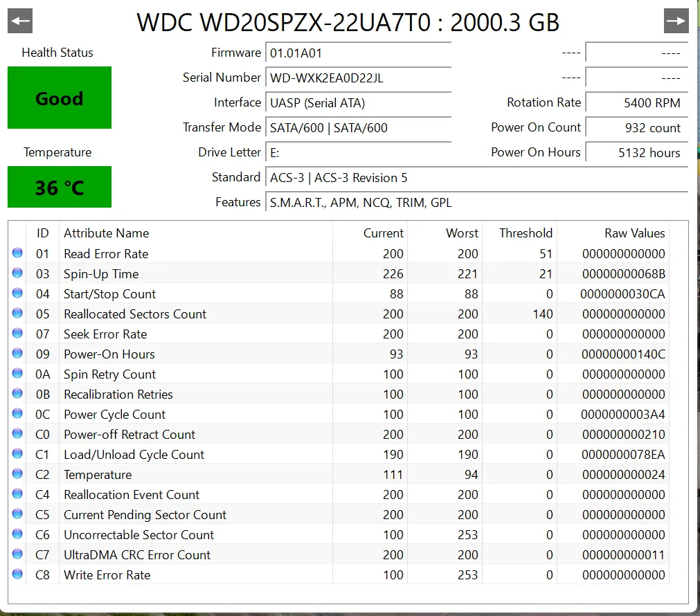
Task: Click the status icon beside UltraDMA CRC Error Count
Action: pyautogui.click(x=17, y=554)
